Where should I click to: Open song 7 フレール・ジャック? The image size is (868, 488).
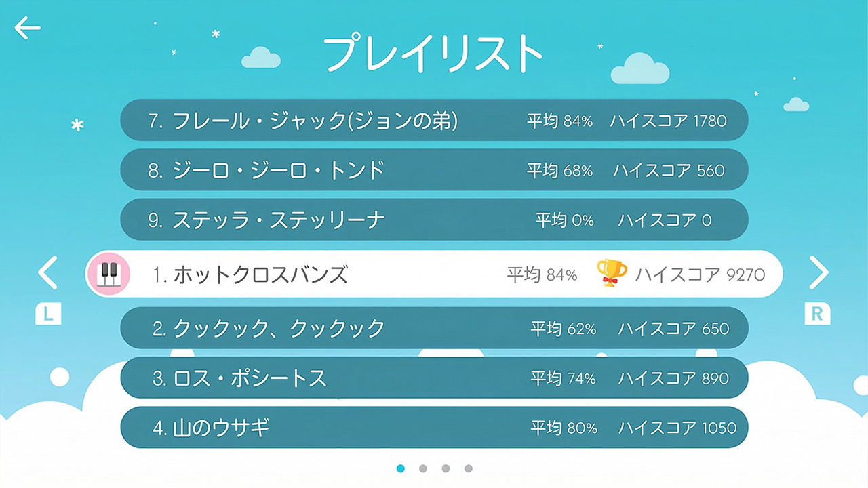[x=434, y=121]
